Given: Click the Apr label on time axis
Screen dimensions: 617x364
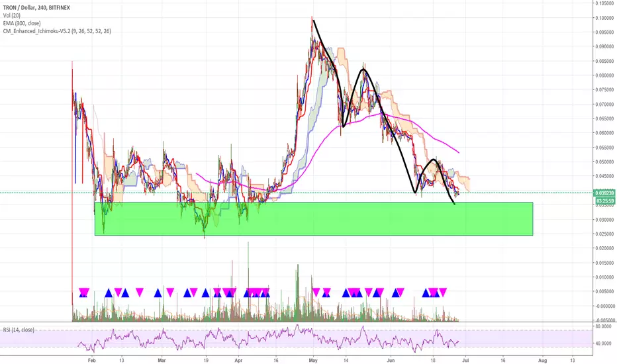Looking at the screenshot, I should 238,360.
